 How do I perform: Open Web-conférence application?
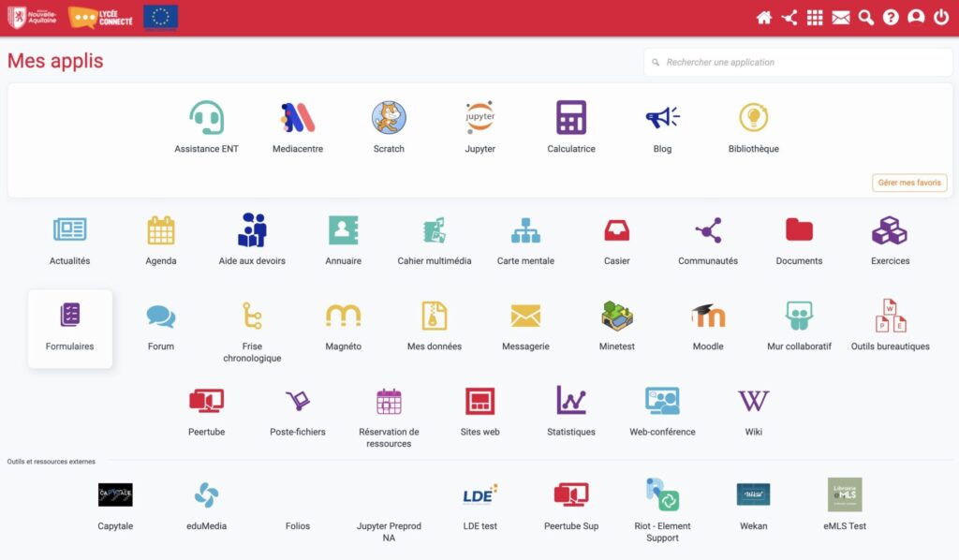[x=662, y=402]
